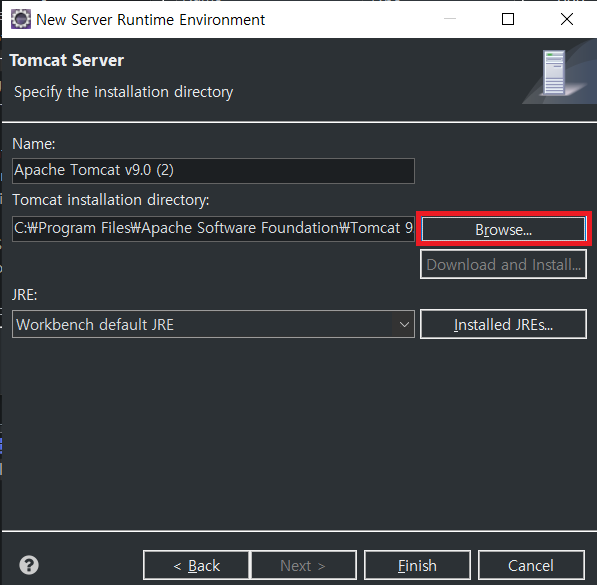Open Installed JREs... preferences

[503, 324]
